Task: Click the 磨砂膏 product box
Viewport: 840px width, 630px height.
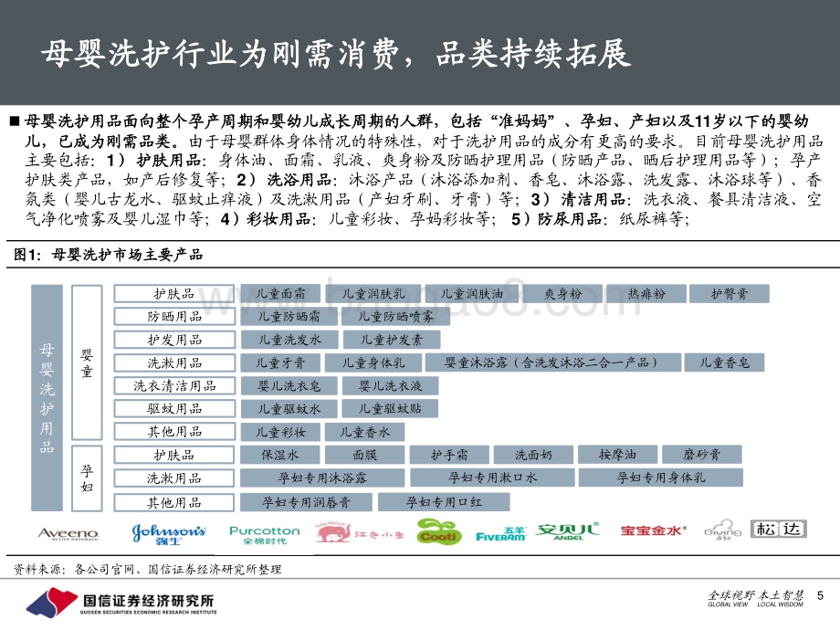Action: (702, 455)
